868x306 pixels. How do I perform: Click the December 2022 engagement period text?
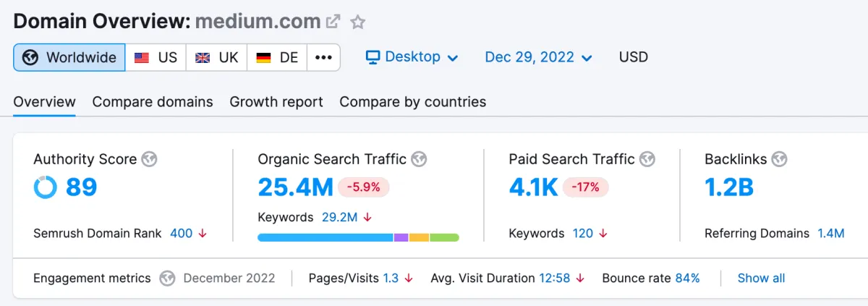click(229, 278)
